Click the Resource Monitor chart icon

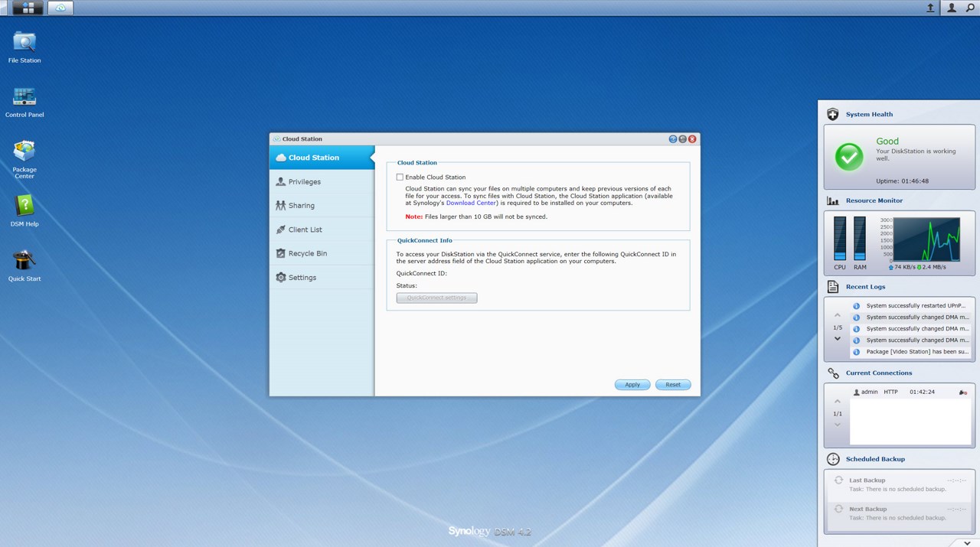click(833, 200)
